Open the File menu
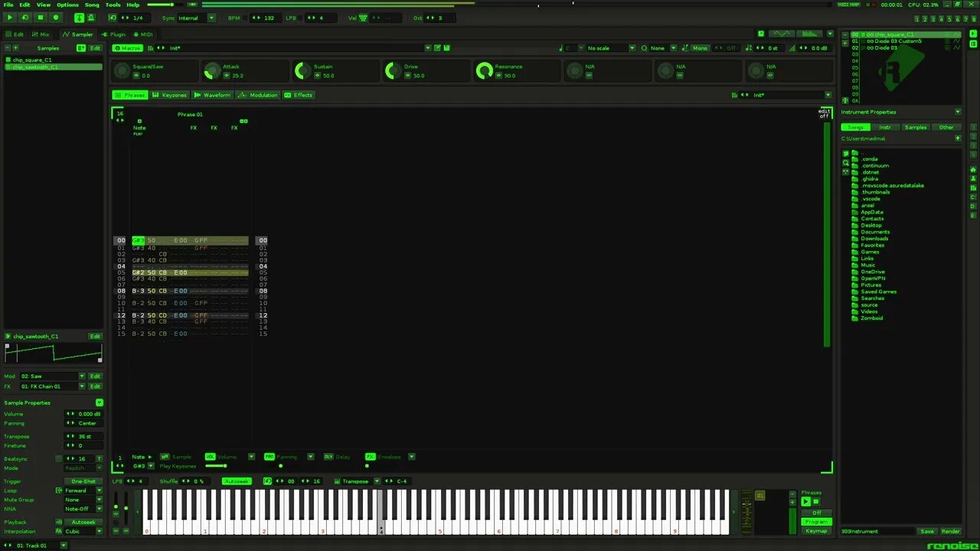Viewport: 980px width, 551px height. coord(8,5)
